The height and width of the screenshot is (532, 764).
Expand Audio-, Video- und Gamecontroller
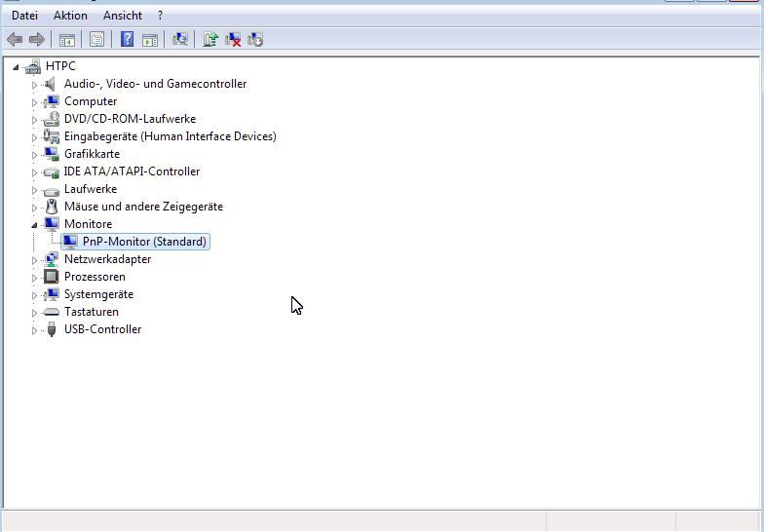click(34, 85)
